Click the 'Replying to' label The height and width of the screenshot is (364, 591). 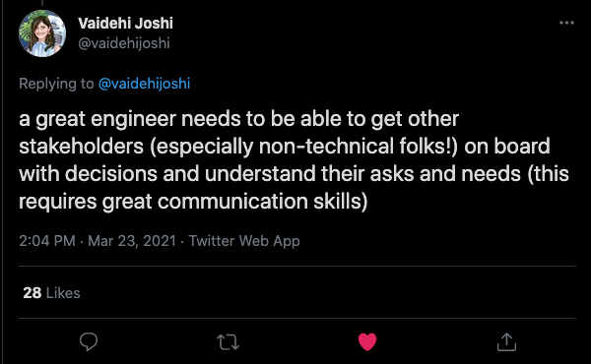point(56,84)
